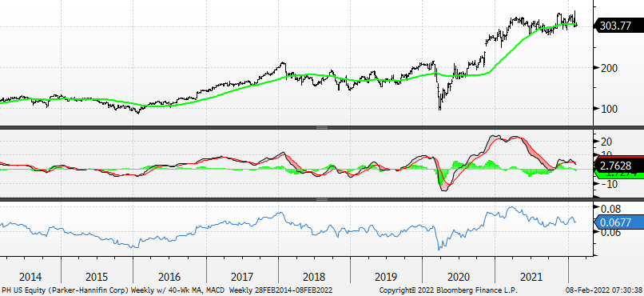Click the 0.08 axis label
The height and width of the screenshot is (296, 644).
(610, 209)
